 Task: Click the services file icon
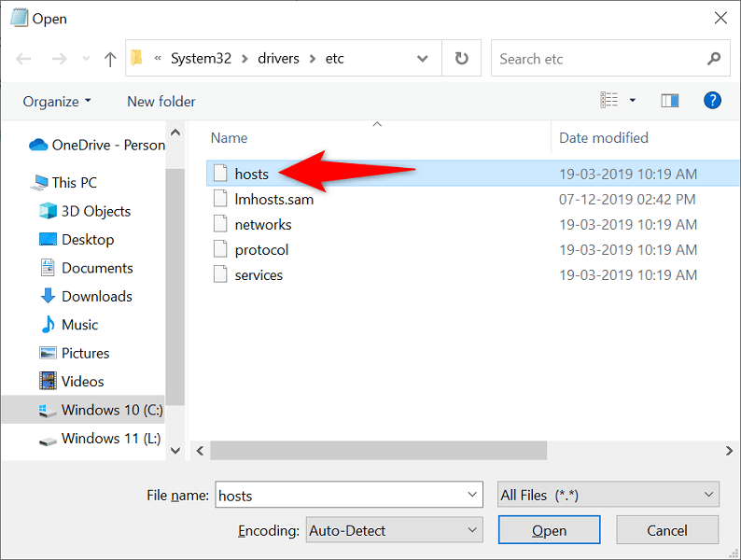pyautogui.click(x=220, y=274)
